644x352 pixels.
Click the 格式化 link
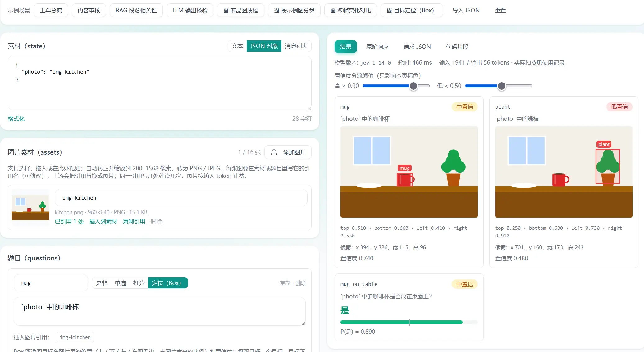(16, 119)
